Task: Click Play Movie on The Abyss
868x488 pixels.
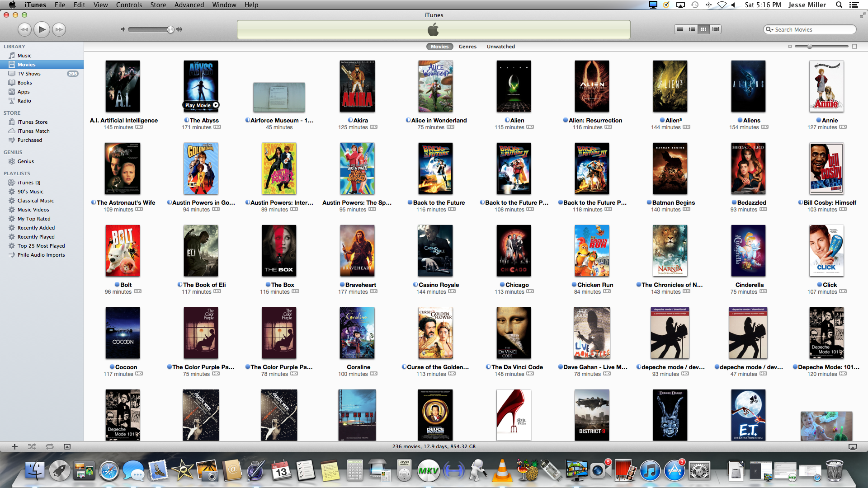Action: (201, 105)
